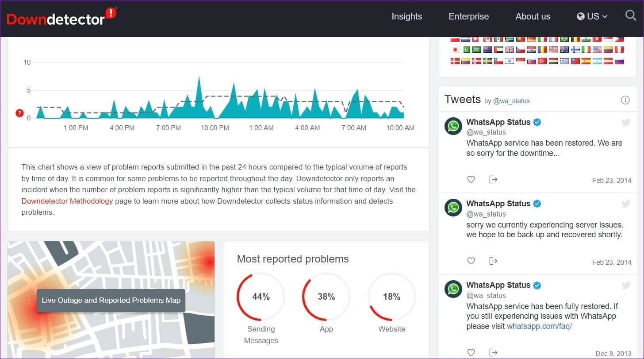Image resolution: width=644 pixels, height=359 pixels.
Task: Click the verified badge on first tweet
Action: [x=537, y=122]
